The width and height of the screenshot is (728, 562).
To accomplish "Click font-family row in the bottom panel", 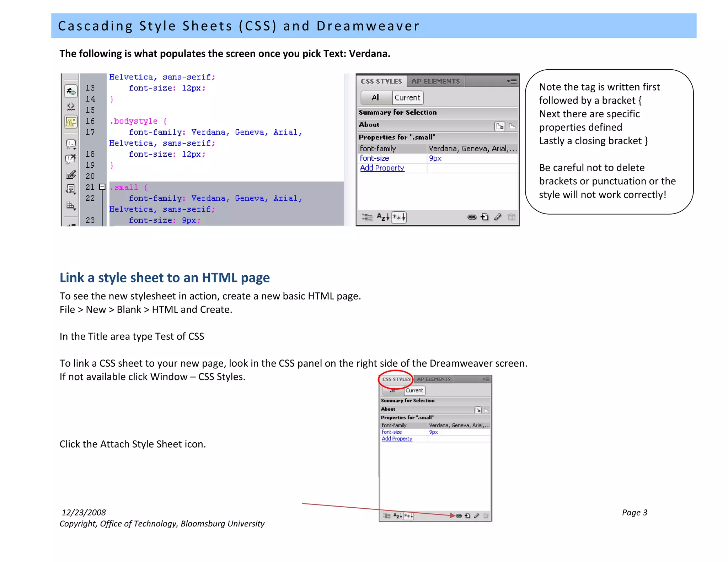I will pyautogui.click(x=435, y=425).
